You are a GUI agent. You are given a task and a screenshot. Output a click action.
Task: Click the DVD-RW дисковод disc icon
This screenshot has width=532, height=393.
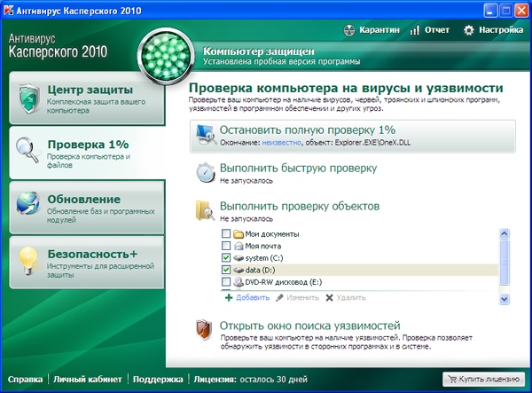click(239, 282)
